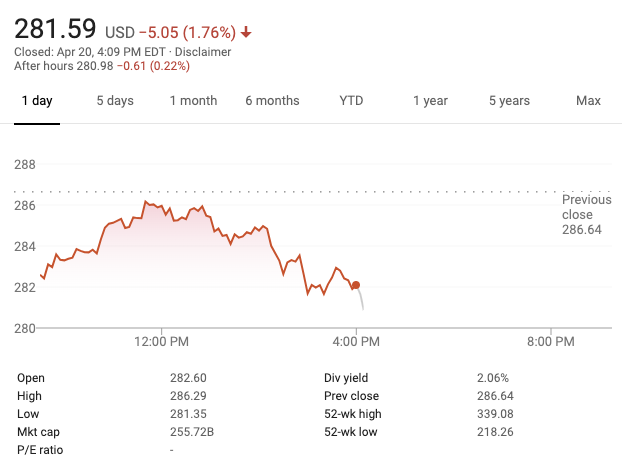The height and width of the screenshot is (469, 622).
Task: Click the 52-wk high 339.08 value
Action: coord(495,414)
